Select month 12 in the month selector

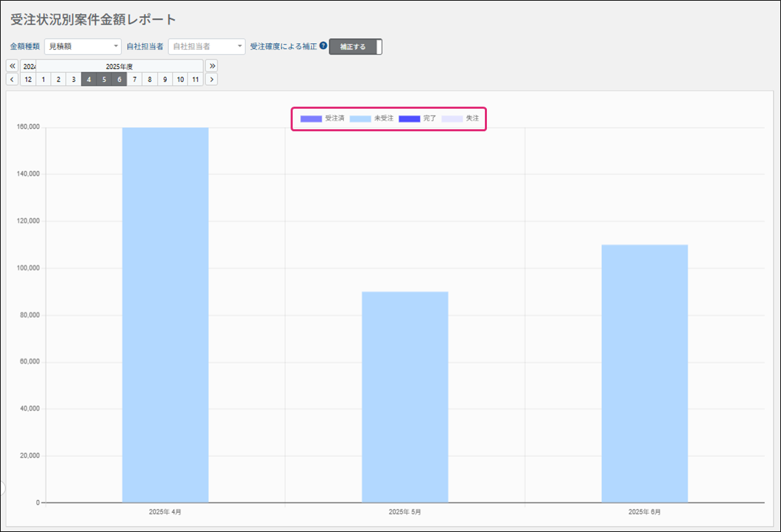pyautogui.click(x=28, y=79)
